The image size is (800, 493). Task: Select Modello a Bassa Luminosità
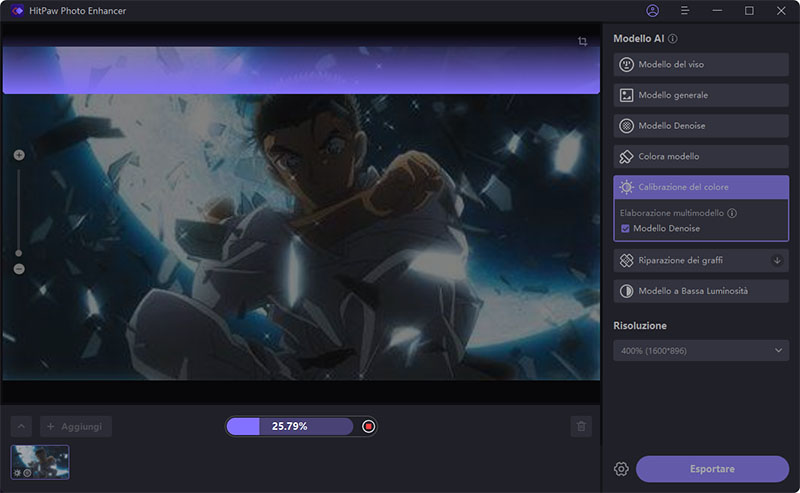coord(700,291)
